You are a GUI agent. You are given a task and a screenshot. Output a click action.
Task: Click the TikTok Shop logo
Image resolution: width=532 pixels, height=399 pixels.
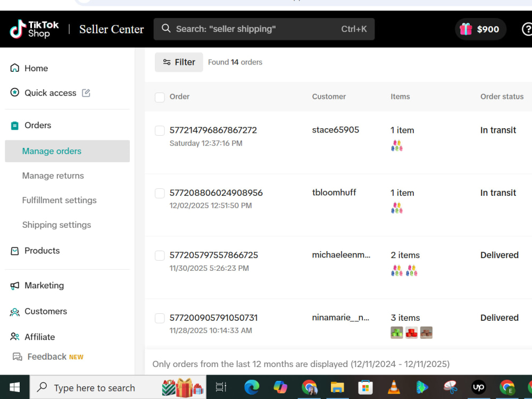pos(34,29)
